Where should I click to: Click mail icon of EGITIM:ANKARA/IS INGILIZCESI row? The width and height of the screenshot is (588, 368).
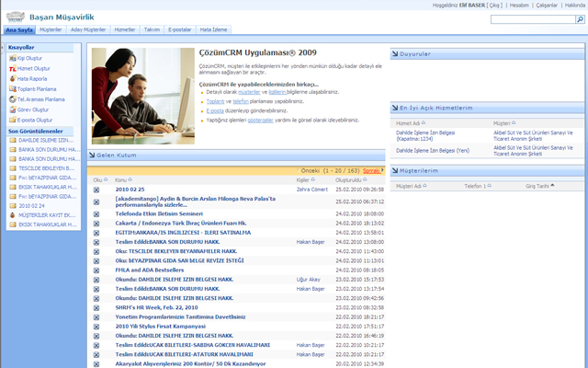coord(96,233)
